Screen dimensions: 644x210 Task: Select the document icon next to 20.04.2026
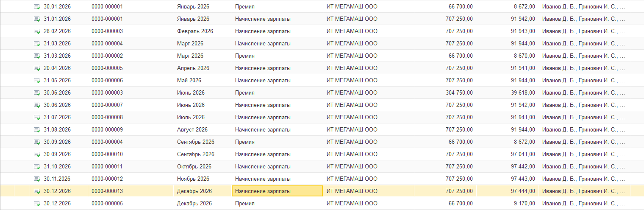37,68
